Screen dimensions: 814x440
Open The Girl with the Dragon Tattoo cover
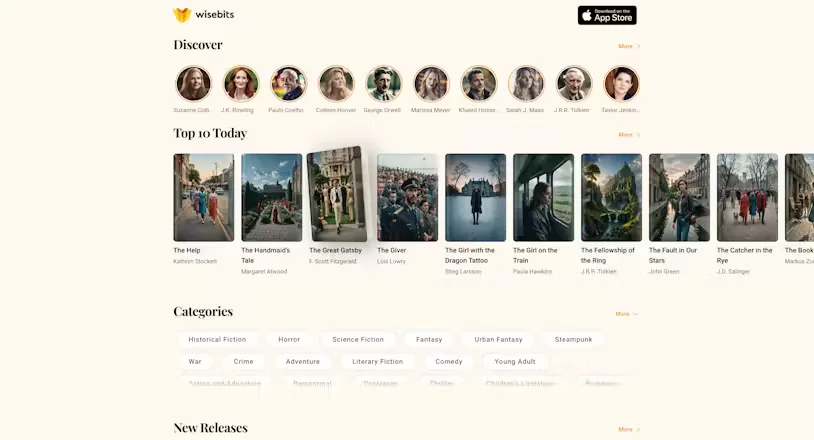coord(476,197)
